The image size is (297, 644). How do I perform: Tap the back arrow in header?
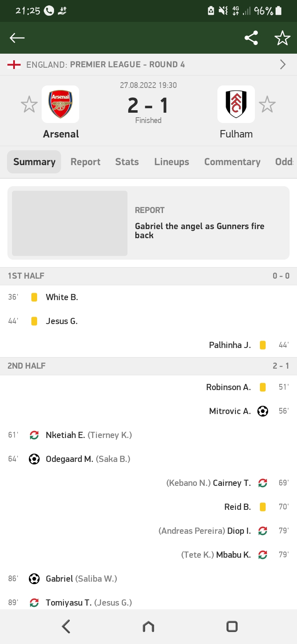pos(17,38)
